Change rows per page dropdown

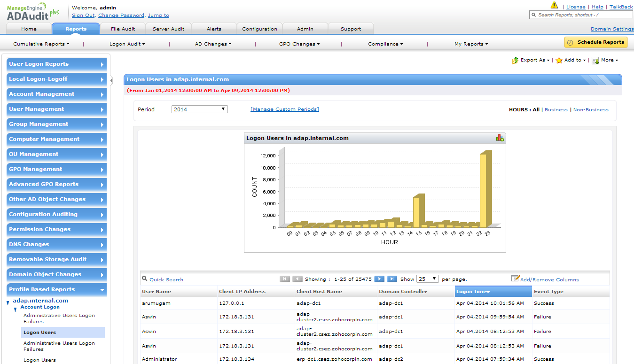(x=427, y=279)
